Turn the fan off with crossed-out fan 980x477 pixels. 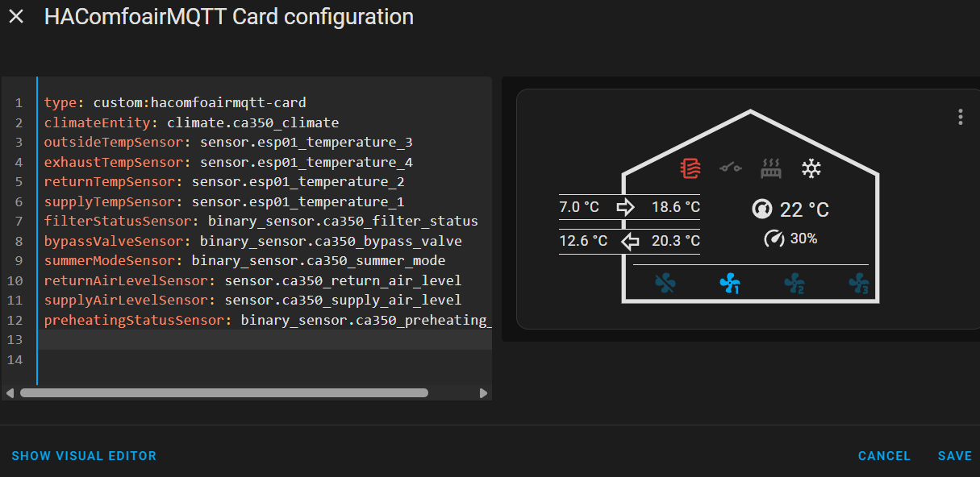[x=665, y=283]
